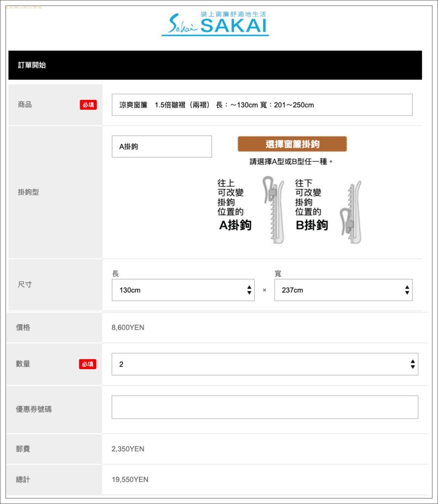Screen dimensions: 438x504
Task: Click the 總計 row label
Action: click(x=23, y=479)
